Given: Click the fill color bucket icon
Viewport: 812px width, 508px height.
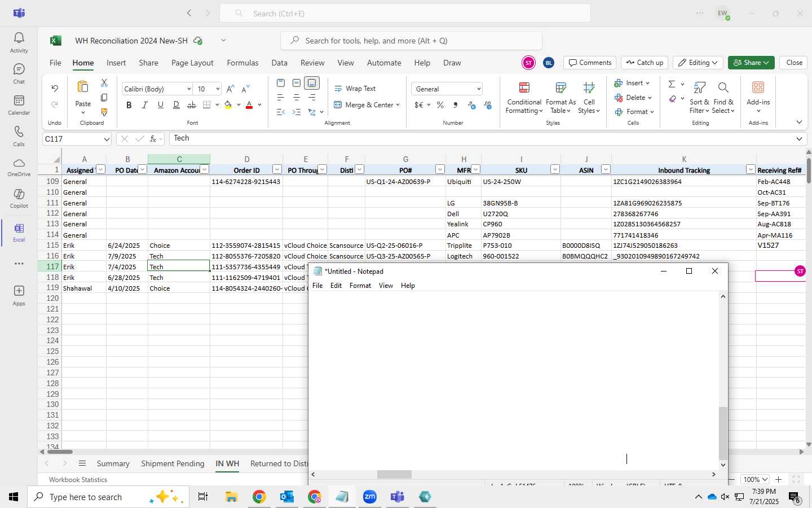Looking at the screenshot, I should coord(228,105).
